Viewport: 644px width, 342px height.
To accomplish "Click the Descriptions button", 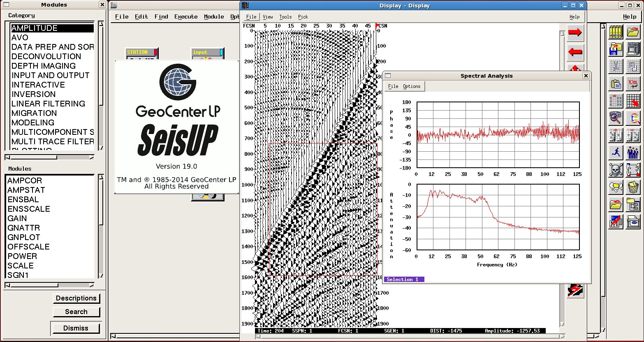I will tap(76, 298).
